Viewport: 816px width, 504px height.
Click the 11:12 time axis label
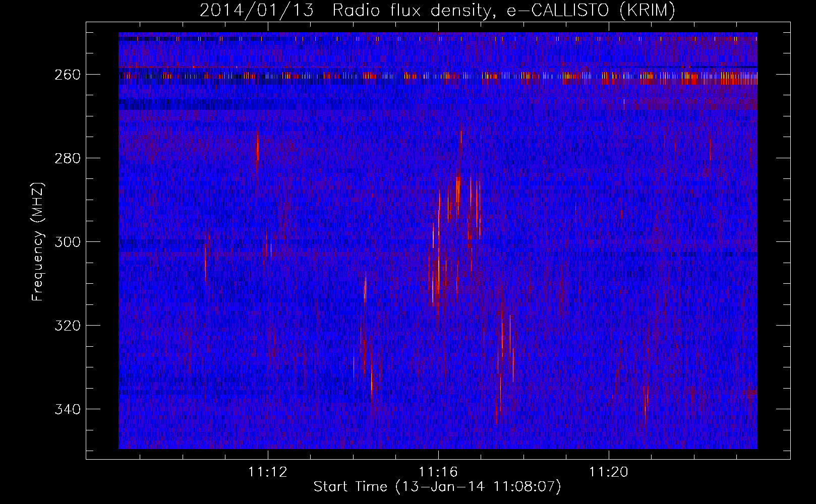(x=268, y=472)
